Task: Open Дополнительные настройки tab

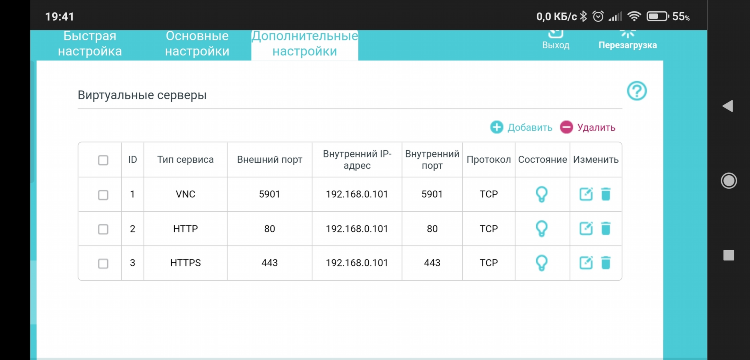Action: 305,44
